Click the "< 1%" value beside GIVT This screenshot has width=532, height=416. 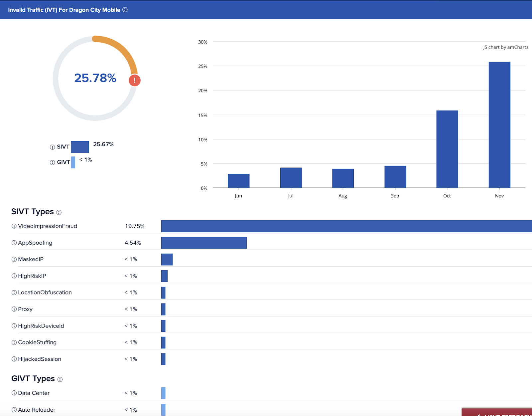tap(85, 160)
